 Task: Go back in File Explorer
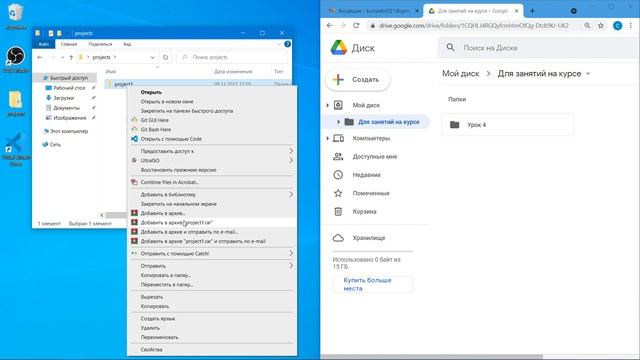coord(40,57)
